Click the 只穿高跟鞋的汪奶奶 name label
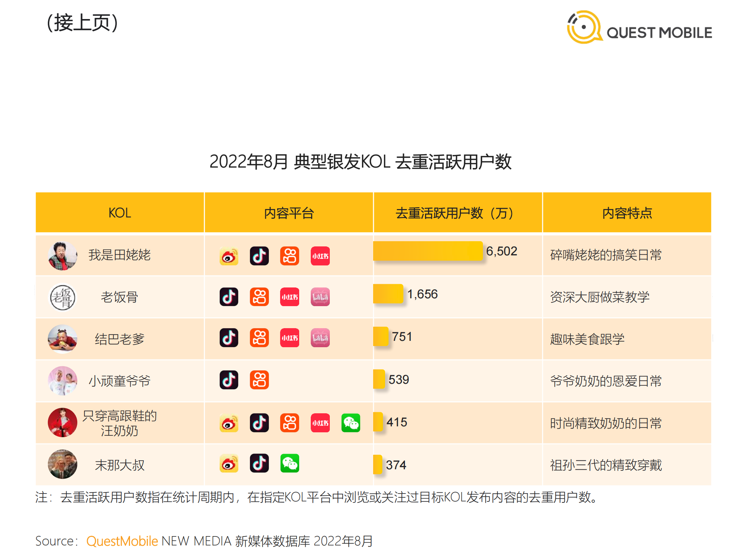 (120, 423)
